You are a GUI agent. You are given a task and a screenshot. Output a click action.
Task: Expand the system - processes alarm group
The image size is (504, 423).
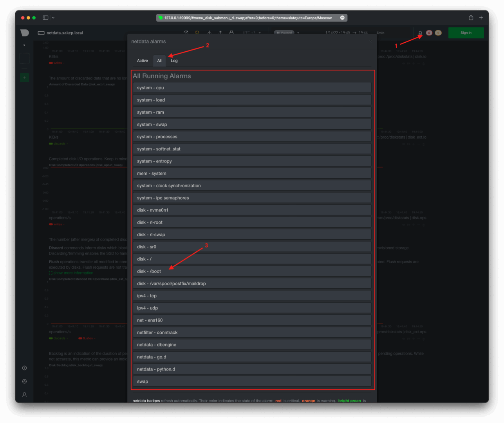252,137
